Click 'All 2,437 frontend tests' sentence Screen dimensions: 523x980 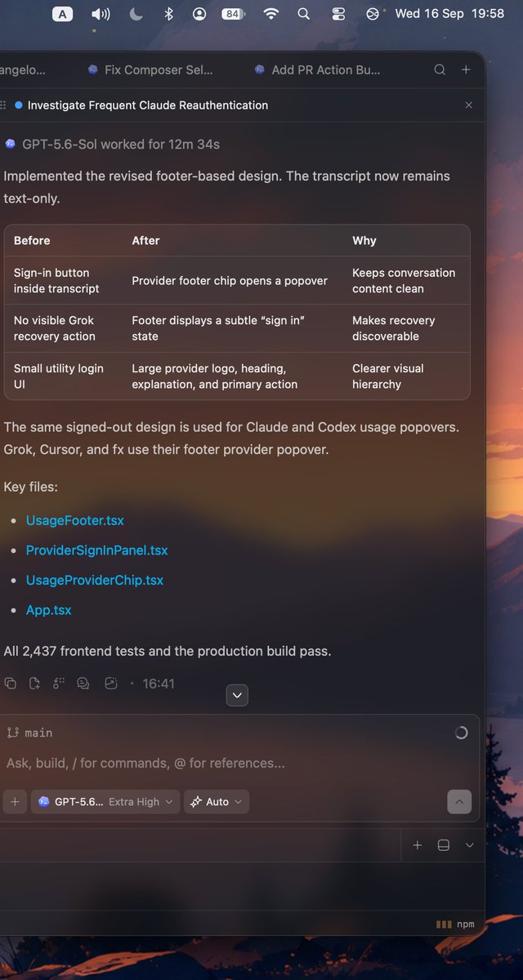point(168,651)
